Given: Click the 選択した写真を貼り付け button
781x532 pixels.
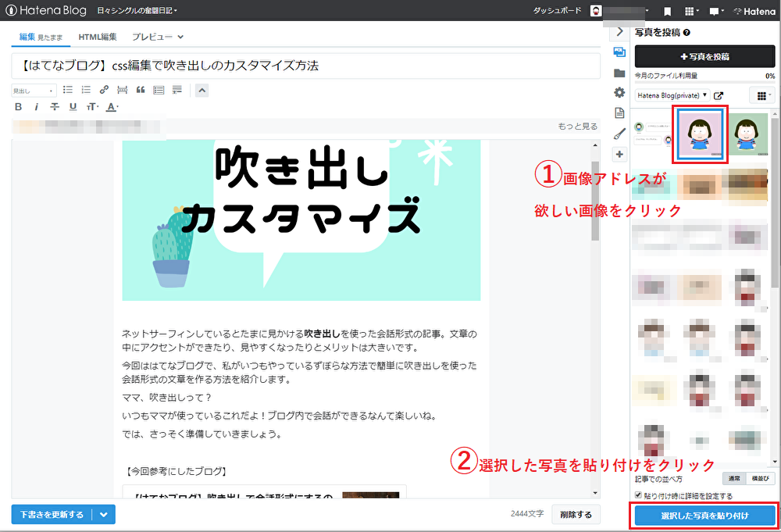Looking at the screenshot, I should click(704, 515).
